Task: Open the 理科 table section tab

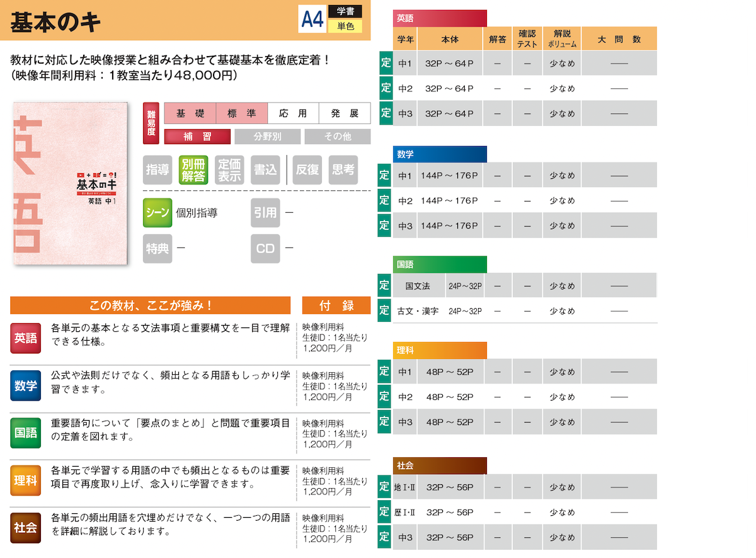Action: coord(440,350)
